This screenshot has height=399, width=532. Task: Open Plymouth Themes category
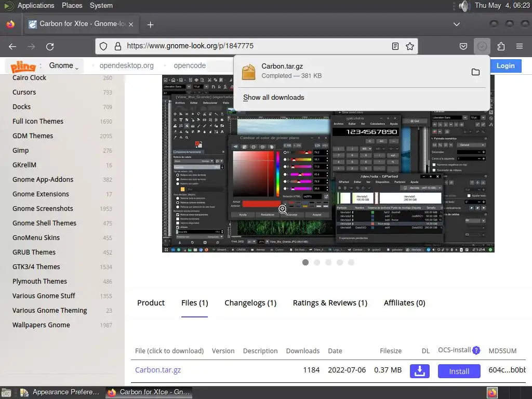click(x=39, y=281)
